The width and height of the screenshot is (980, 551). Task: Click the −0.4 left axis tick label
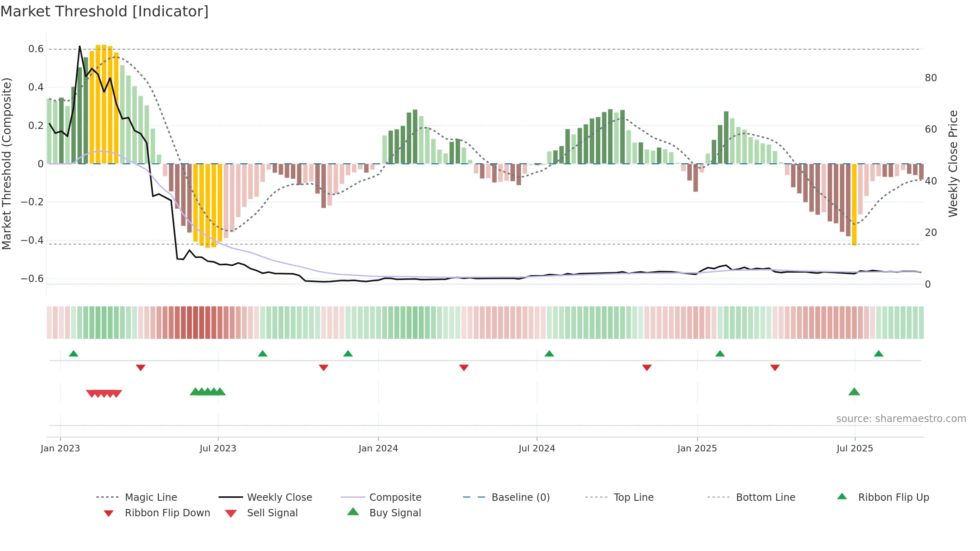(x=32, y=240)
